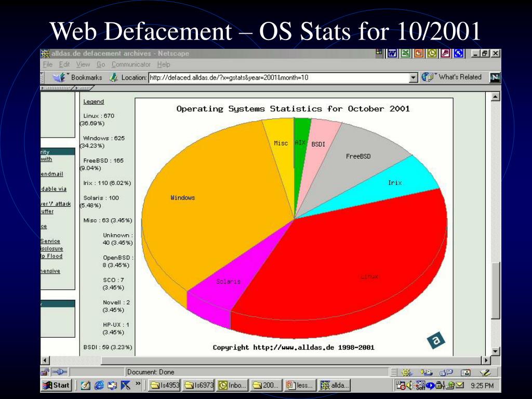Click the vertical scrollbar up arrow

tap(496, 97)
